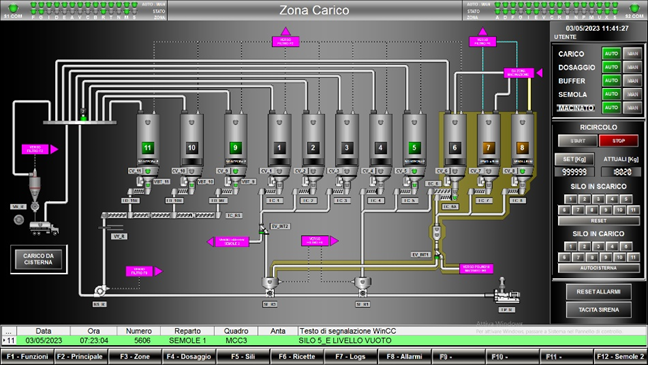Click the blower fan icon at bottom left
The height and width of the screenshot is (365, 648).
pyautogui.click(x=100, y=291)
